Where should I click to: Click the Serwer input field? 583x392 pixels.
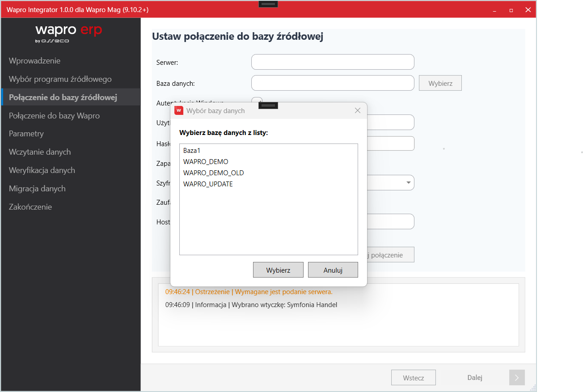[333, 62]
